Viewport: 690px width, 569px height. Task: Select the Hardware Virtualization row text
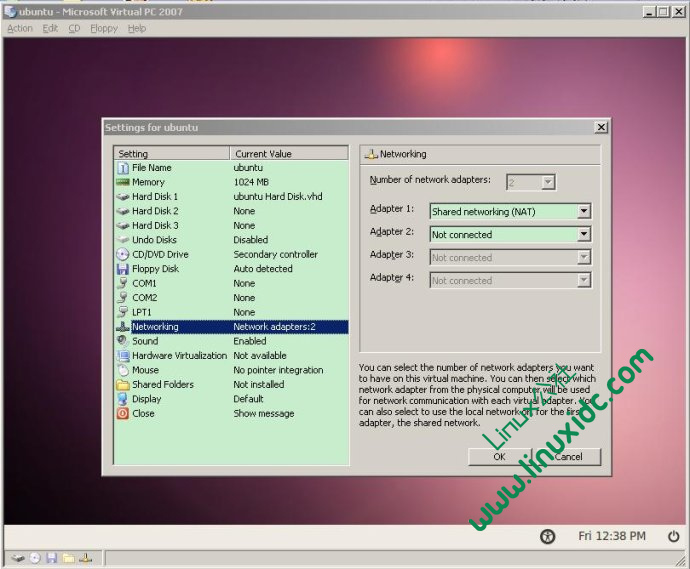[180, 356]
